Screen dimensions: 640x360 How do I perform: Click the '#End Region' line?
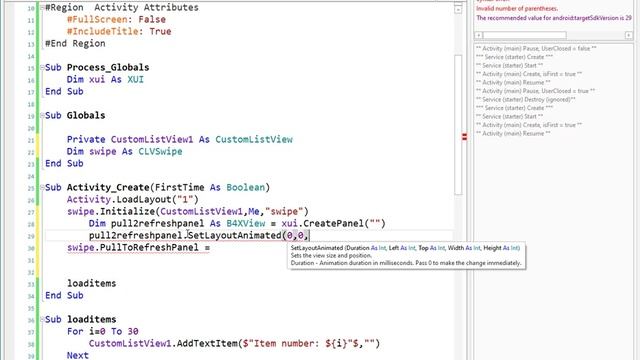pos(75,44)
